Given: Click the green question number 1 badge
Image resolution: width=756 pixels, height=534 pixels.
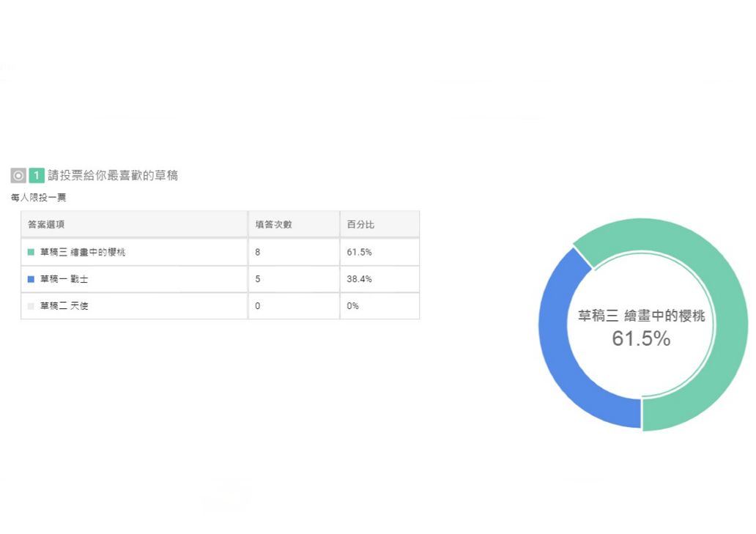Looking at the screenshot, I should click(37, 175).
